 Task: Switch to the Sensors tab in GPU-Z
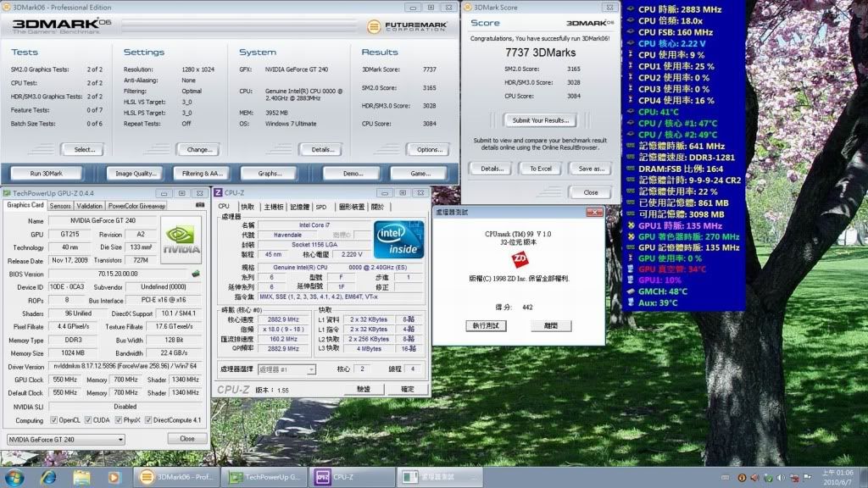coord(60,206)
